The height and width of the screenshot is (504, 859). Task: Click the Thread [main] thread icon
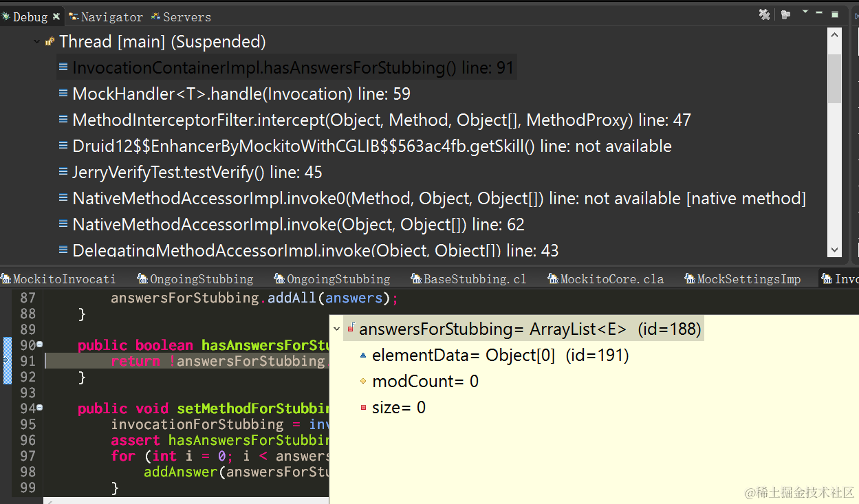pos(50,42)
